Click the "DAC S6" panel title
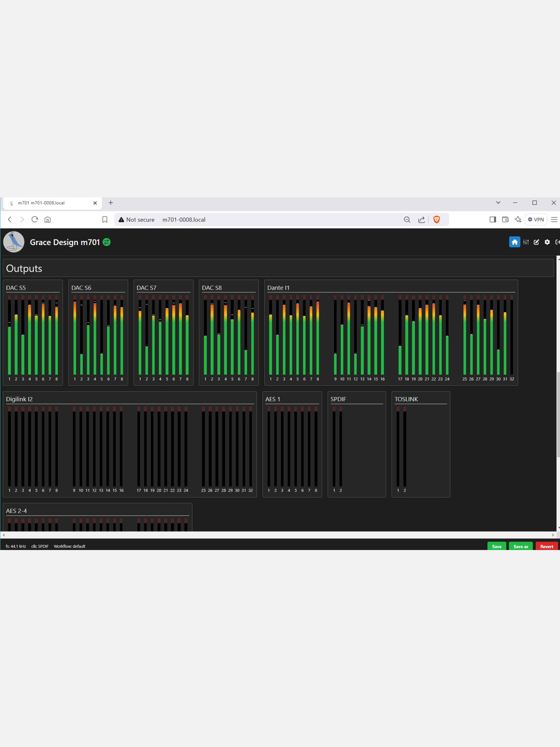The width and height of the screenshot is (560, 747). pyautogui.click(x=81, y=288)
